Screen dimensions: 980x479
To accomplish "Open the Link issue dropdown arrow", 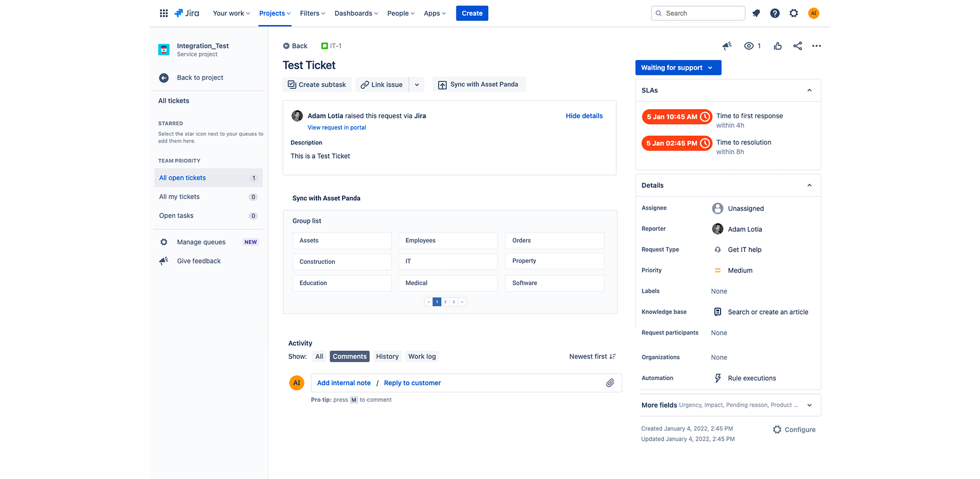I will coord(416,85).
